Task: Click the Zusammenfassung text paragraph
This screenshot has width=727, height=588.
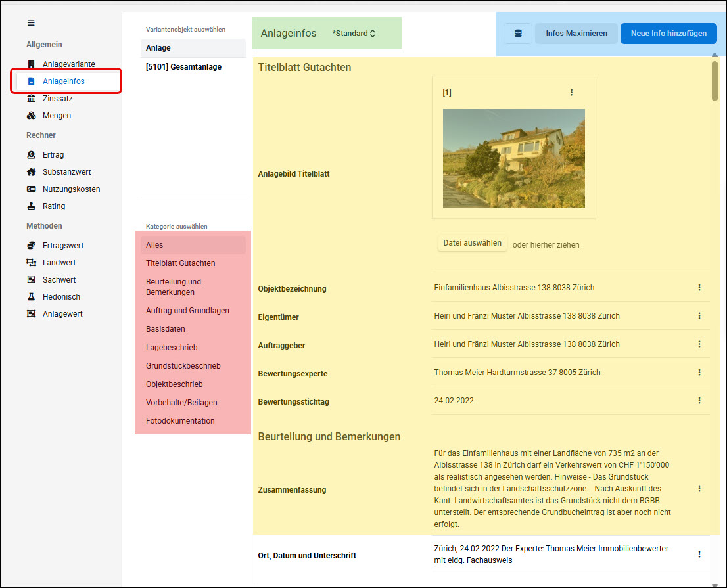Action: click(552, 489)
